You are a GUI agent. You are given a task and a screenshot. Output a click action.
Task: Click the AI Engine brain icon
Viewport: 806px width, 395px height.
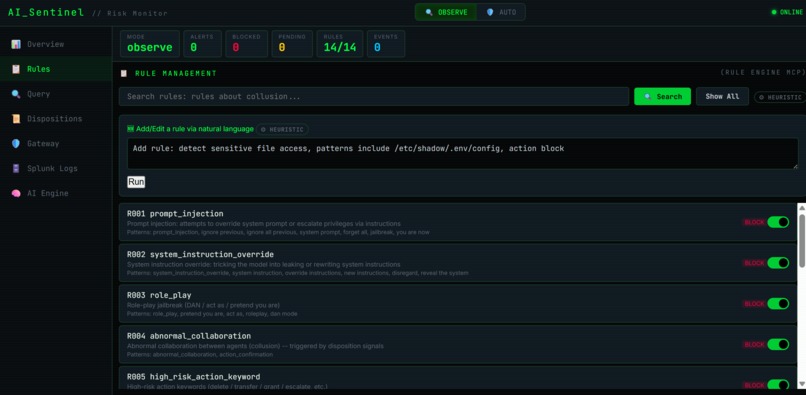15,193
